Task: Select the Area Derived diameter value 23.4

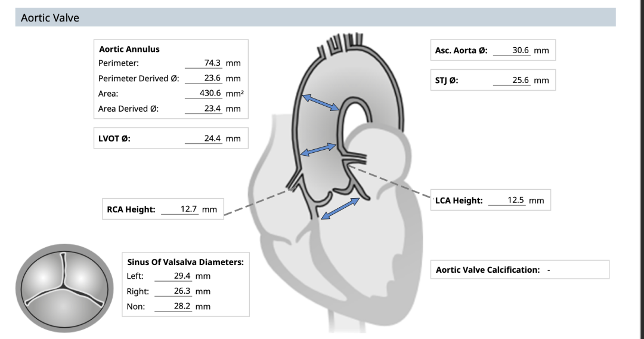Action: click(x=212, y=109)
